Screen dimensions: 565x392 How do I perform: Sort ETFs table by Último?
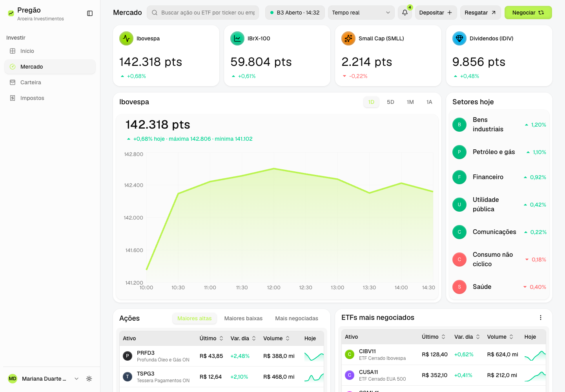click(434, 337)
